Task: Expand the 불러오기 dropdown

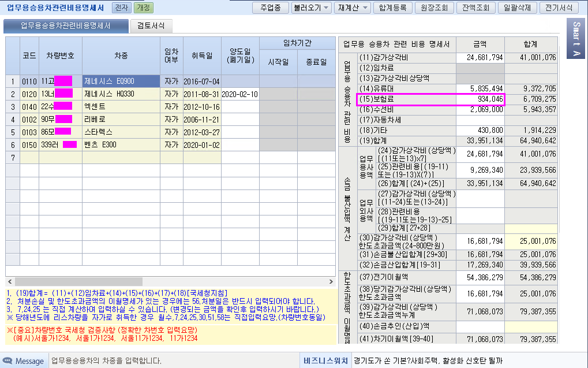Action: pyautogui.click(x=311, y=8)
